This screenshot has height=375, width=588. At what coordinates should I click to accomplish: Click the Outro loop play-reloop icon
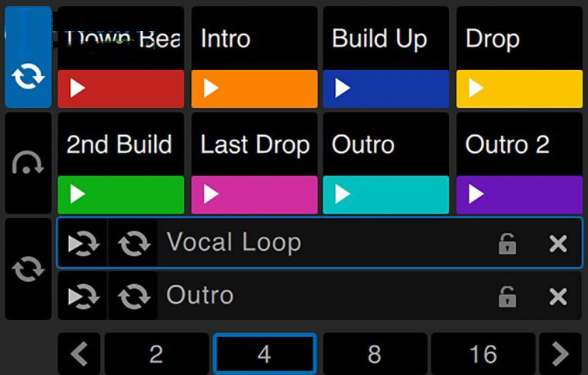(83, 296)
